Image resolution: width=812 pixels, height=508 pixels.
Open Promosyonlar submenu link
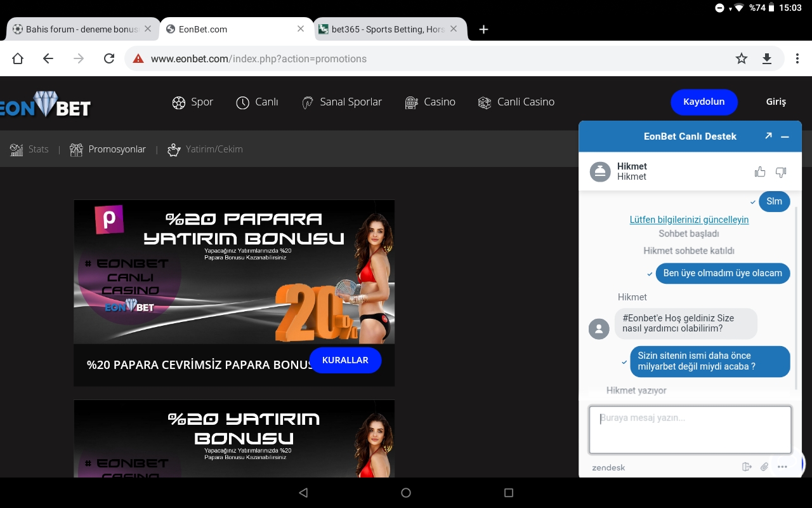click(x=108, y=149)
